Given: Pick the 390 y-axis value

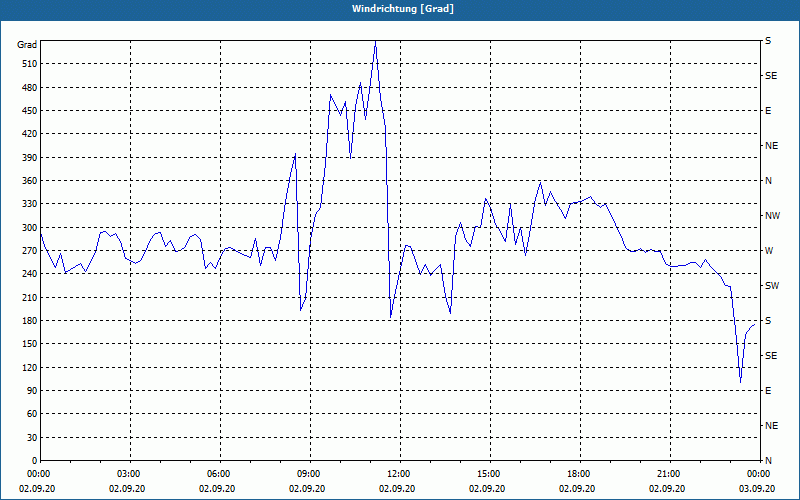Looking at the screenshot, I should click(31, 158).
